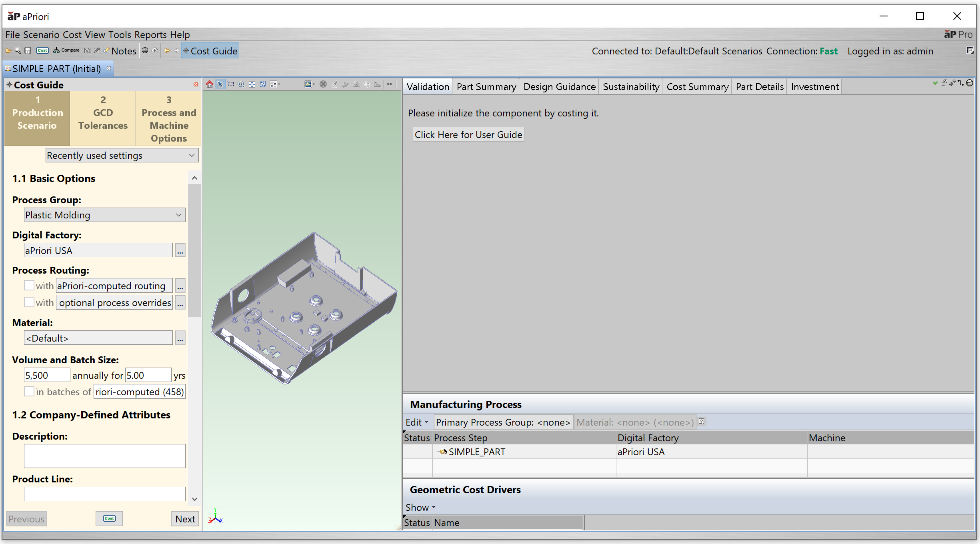Click the Description text box

coord(104,456)
